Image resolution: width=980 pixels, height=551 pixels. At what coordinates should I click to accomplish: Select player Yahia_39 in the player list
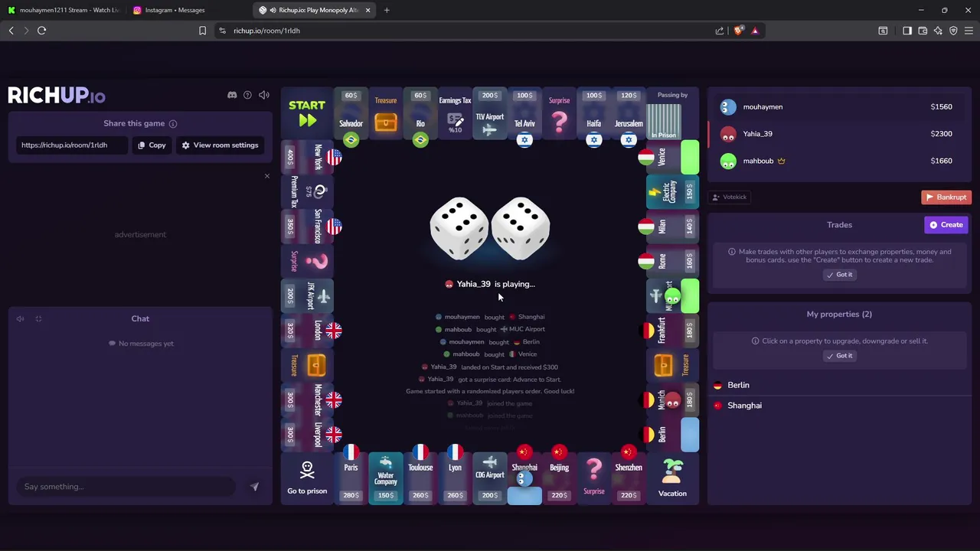click(839, 134)
